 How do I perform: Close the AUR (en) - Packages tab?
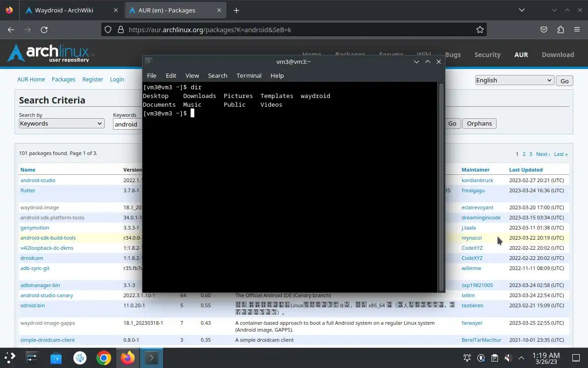point(219,10)
